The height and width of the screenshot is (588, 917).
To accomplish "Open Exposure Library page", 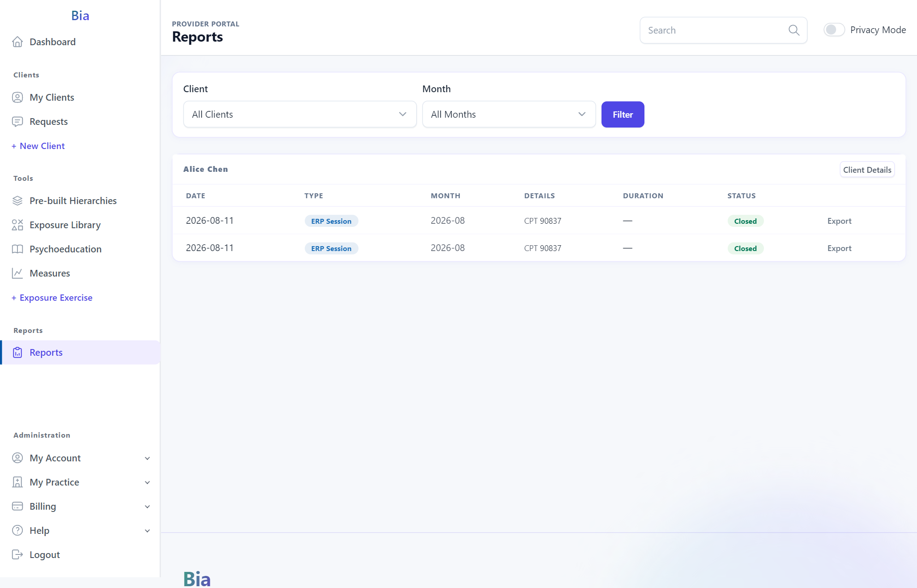I will (x=80, y=225).
